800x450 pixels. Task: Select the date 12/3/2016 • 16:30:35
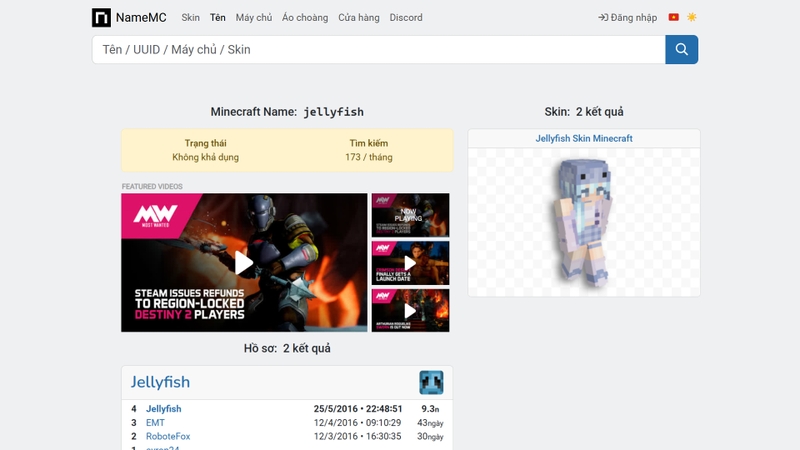(x=357, y=436)
